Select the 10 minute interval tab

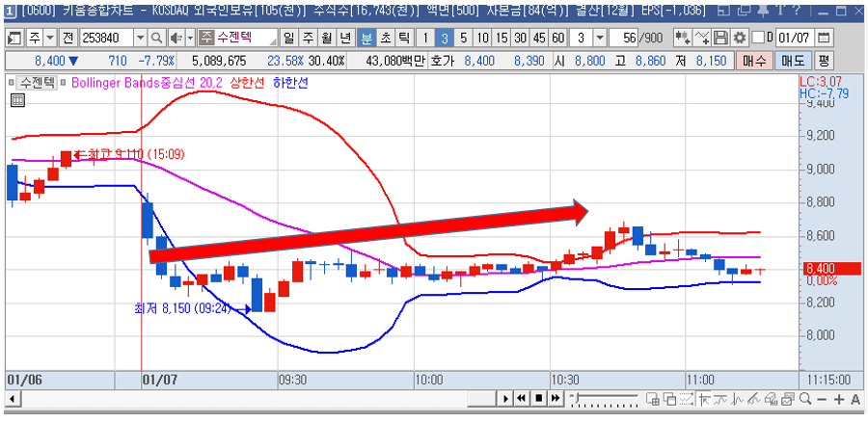(483, 39)
